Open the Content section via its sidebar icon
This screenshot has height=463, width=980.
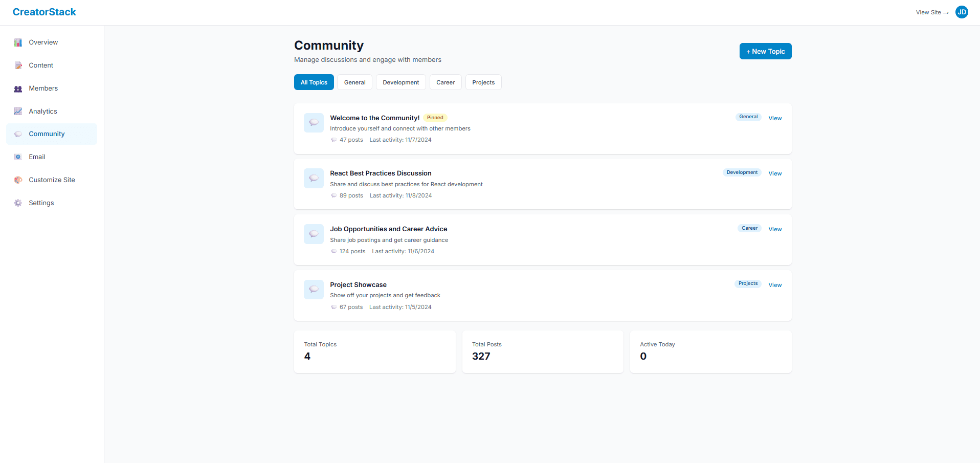click(x=18, y=65)
